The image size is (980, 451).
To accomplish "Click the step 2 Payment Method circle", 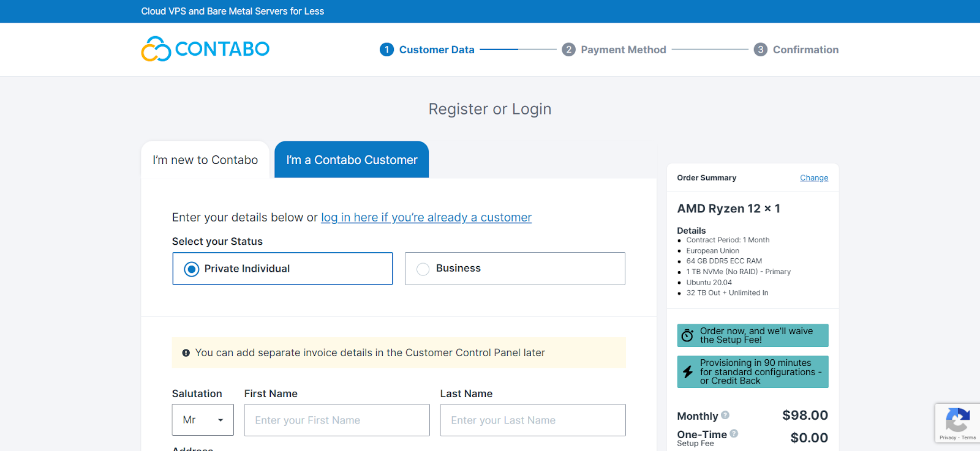I will [568, 50].
